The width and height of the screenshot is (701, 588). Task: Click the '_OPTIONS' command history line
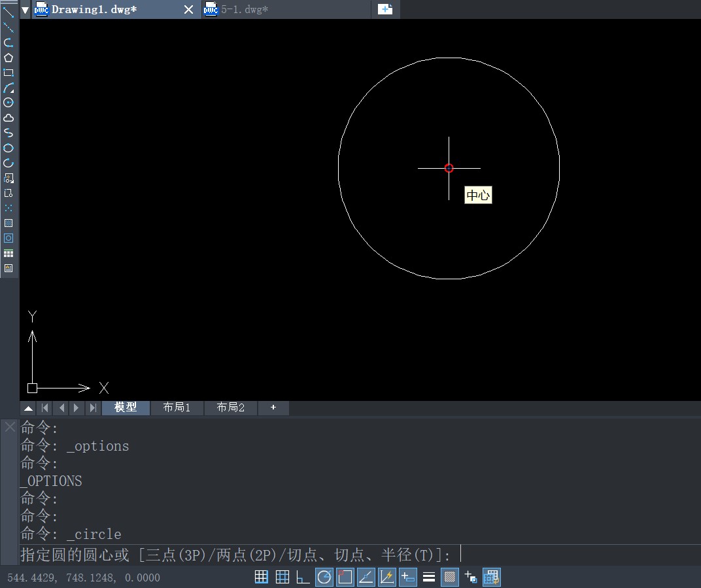(51, 481)
